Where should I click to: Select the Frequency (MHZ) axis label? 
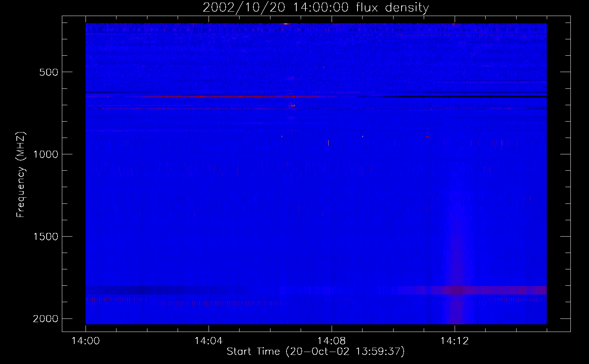coord(20,175)
